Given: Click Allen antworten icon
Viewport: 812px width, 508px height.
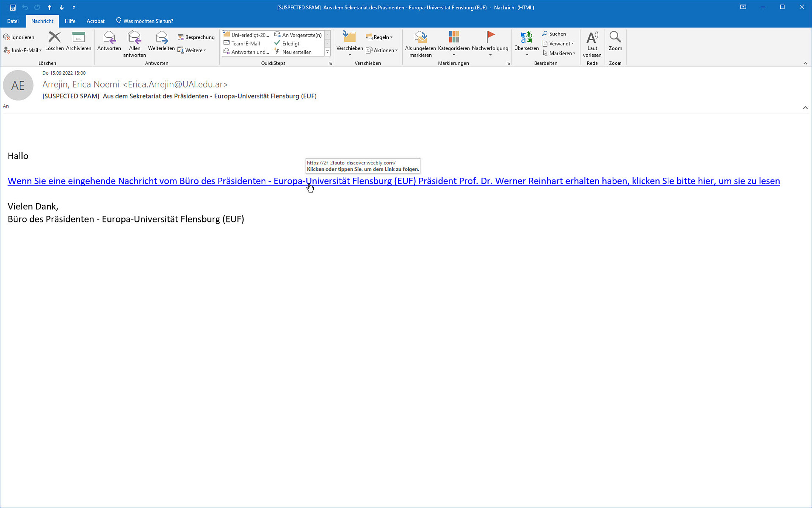Looking at the screenshot, I should click(x=134, y=38).
